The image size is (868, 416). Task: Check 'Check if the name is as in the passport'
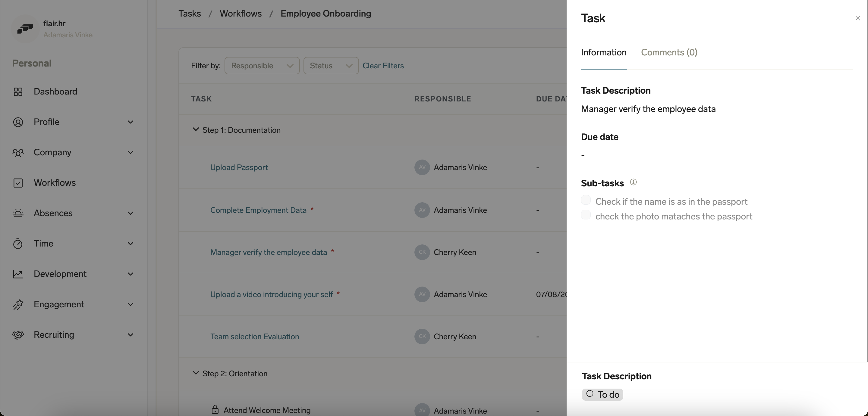586,200
